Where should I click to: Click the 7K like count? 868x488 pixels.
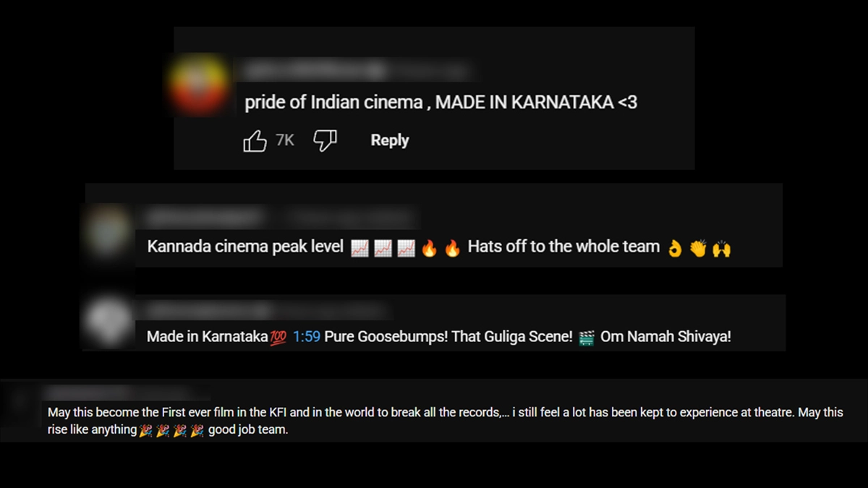pyautogui.click(x=285, y=140)
